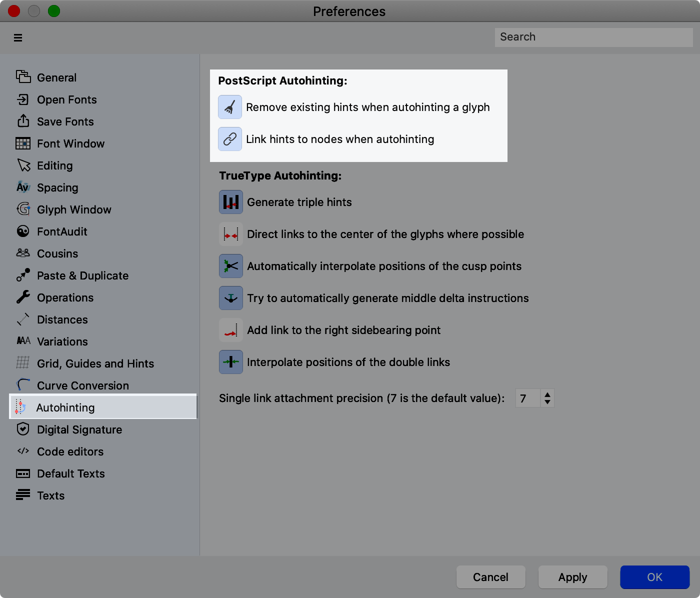Viewport: 700px width, 598px height.
Task: Click the General category icon
Action: tap(23, 77)
